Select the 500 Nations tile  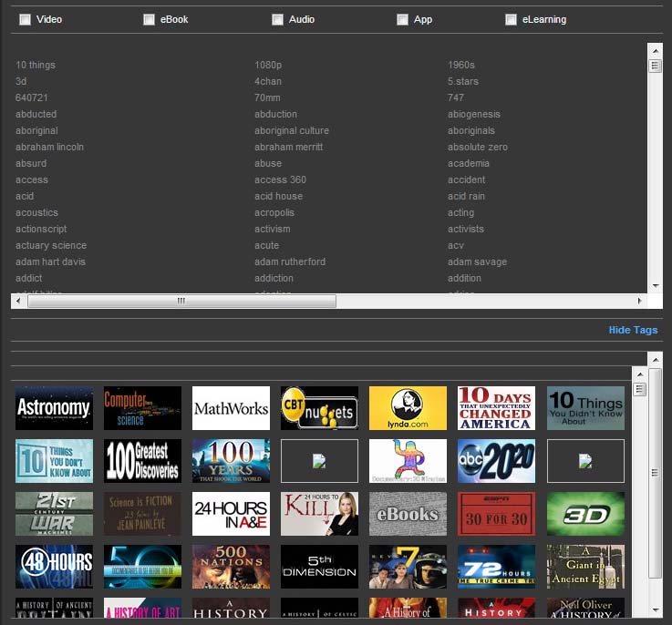click(x=231, y=567)
